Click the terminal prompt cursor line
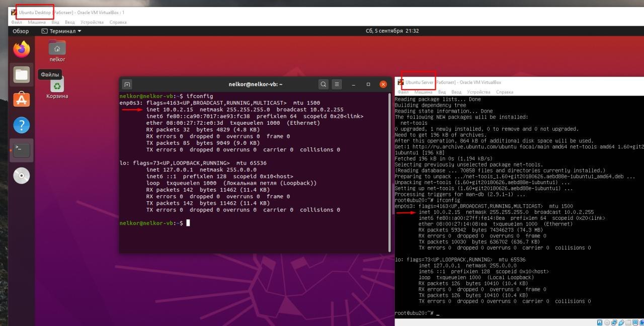The width and height of the screenshot is (644, 326). point(154,223)
